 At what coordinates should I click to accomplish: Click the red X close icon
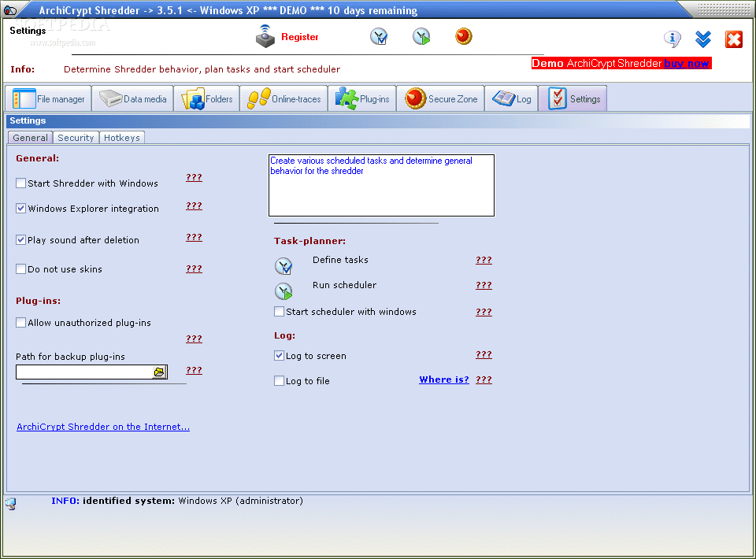(x=734, y=39)
